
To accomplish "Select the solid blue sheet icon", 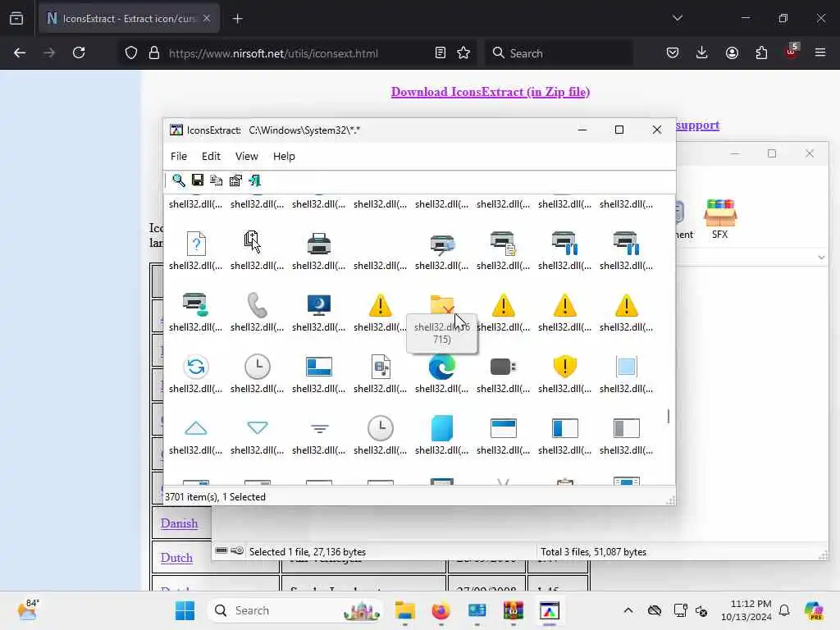I will pos(442,428).
